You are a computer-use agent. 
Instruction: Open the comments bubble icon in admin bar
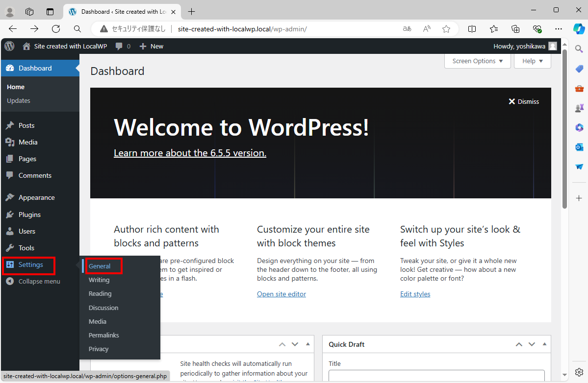(119, 46)
